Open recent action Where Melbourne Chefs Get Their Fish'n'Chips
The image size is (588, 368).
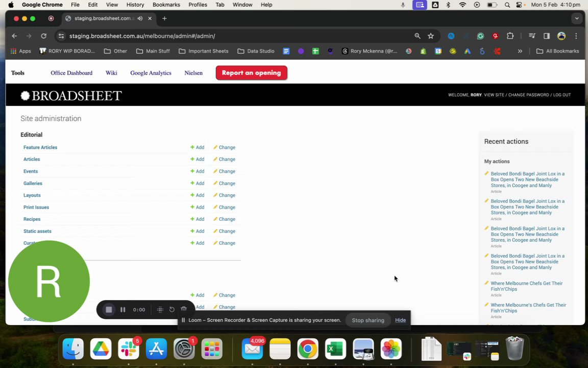[527, 286]
